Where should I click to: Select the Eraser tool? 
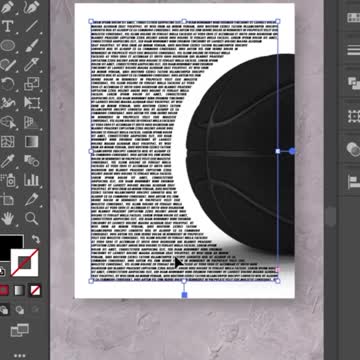click(x=32, y=64)
